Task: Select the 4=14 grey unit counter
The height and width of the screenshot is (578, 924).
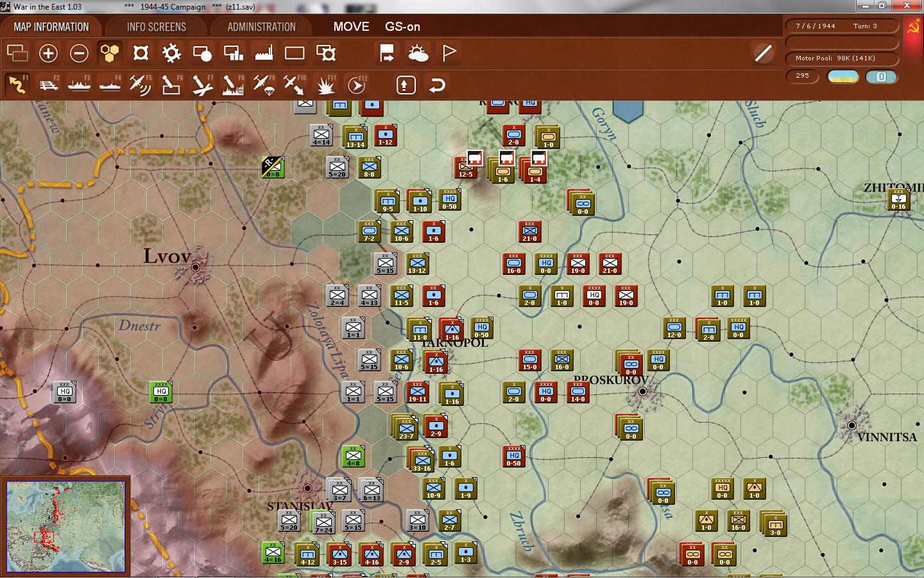Action: point(321,135)
